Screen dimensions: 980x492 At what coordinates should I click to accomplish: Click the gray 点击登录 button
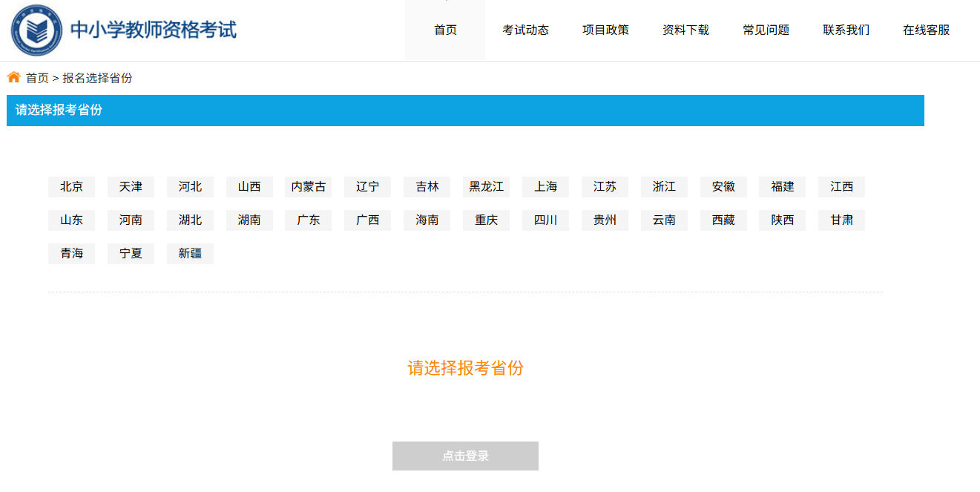coord(465,456)
